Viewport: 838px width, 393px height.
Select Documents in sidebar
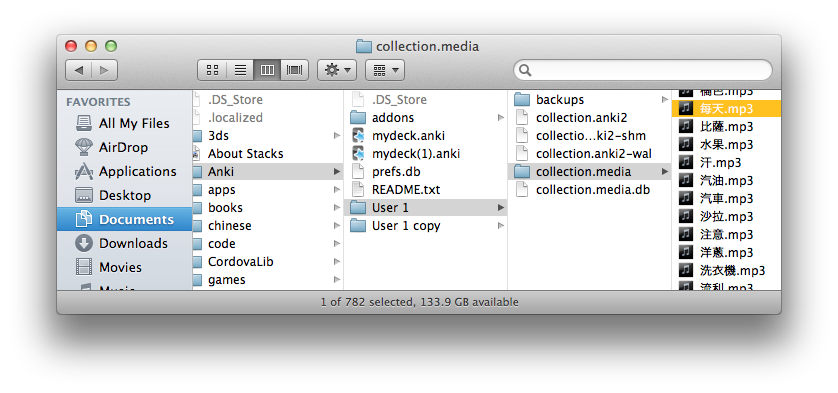click(x=124, y=219)
